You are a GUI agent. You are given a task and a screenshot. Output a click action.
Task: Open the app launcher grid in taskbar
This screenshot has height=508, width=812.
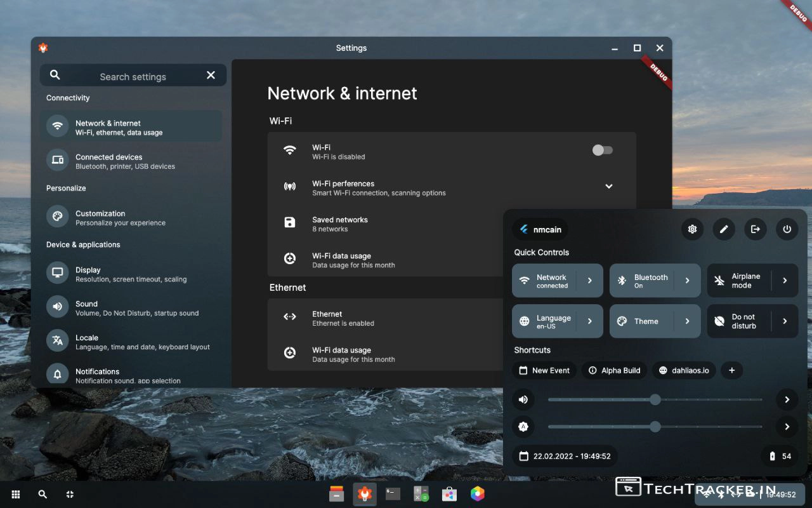tap(16, 494)
